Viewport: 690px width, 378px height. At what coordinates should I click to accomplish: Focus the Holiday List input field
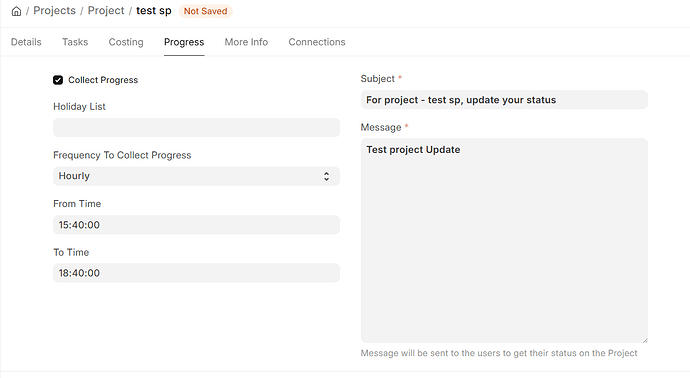(x=196, y=128)
